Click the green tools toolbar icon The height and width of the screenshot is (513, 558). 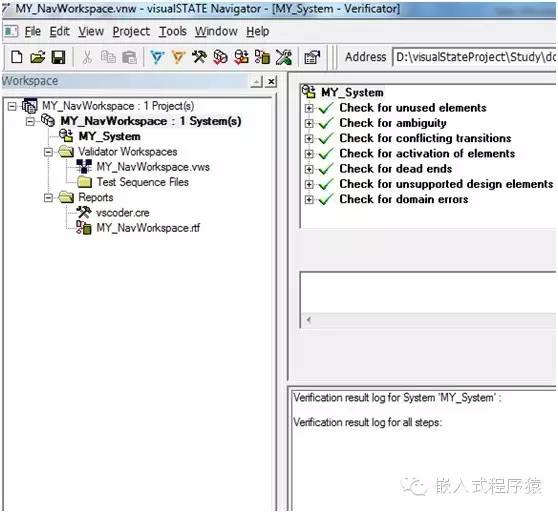284,57
